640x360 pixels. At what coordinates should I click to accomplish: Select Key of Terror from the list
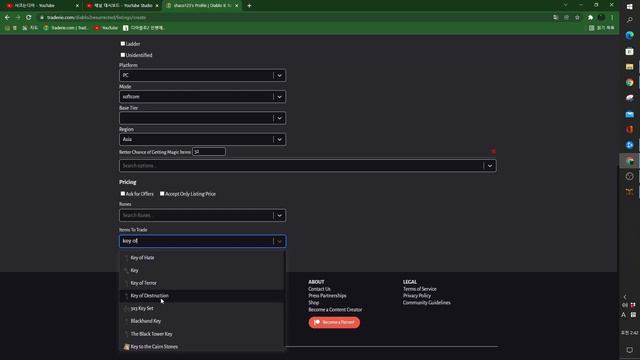pos(202,283)
